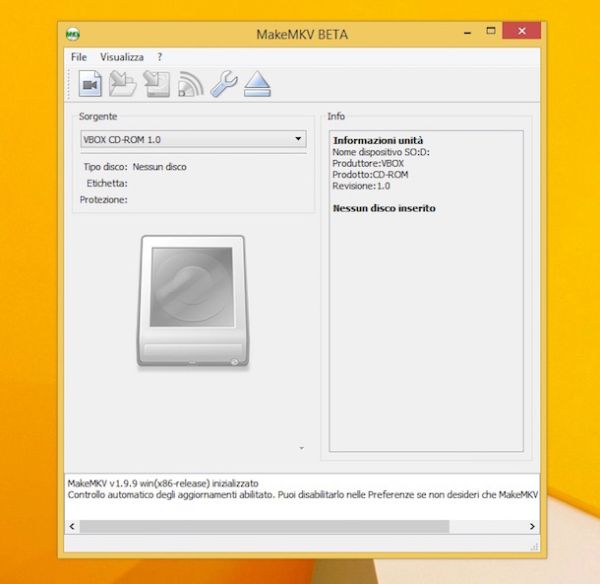Viewport: 600px width, 584px height.
Task: Click the horizontal scrollbar thumb in log
Action: pyautogui.click(x=264, y=526)
